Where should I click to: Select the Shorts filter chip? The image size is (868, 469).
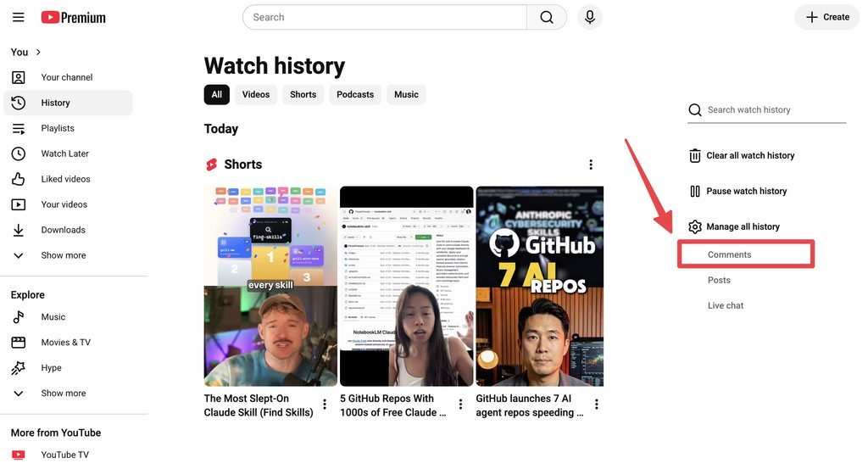303,95
